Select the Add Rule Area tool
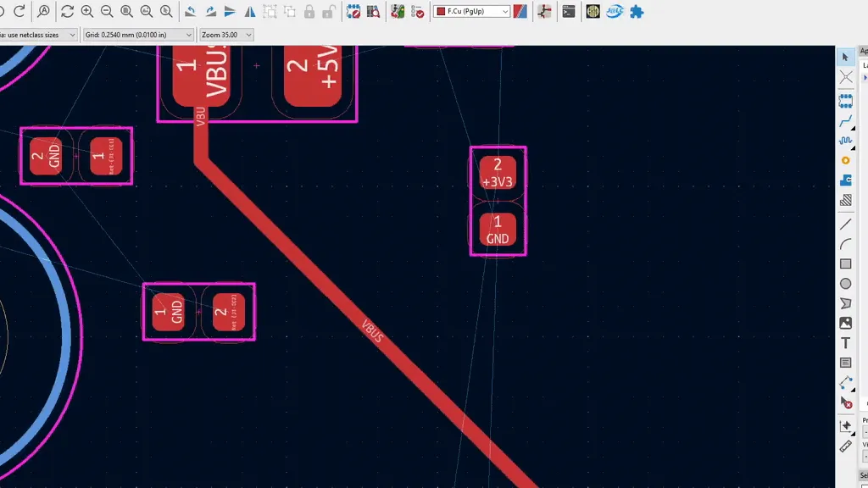The image size is (868, 488). click(x=845, y=200)
